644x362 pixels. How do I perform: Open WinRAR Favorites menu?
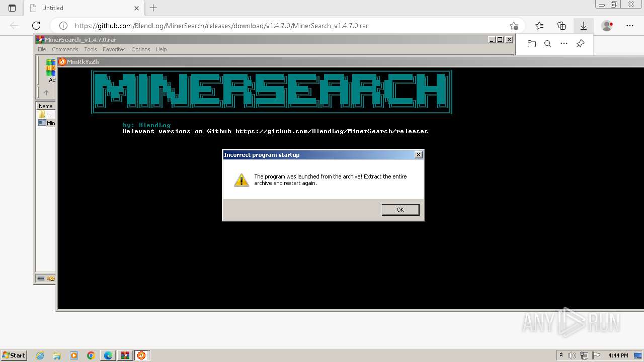click(114, 49)
